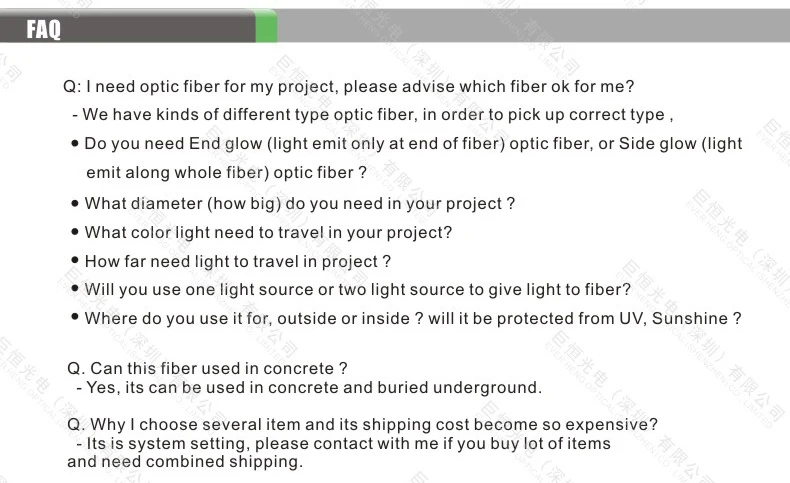
Task: Select the 'one light source or two' question
Action: (x=358, y=290)
